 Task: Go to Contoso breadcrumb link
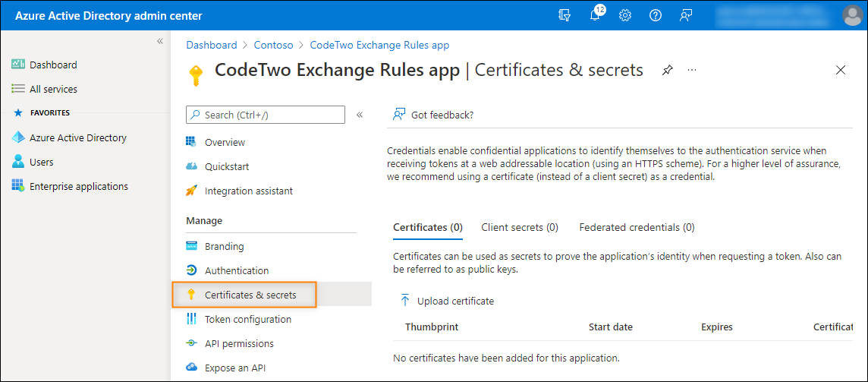tap(273, 46)
